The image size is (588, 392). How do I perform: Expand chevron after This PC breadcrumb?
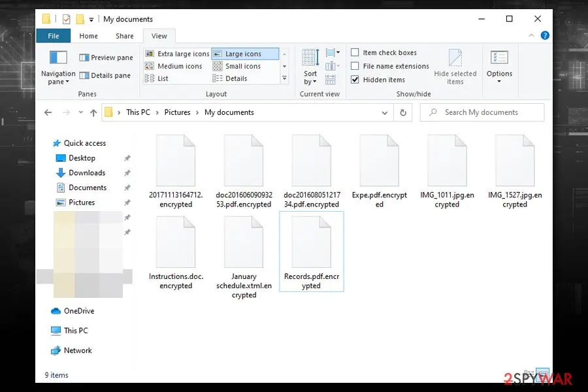coord(157,112)
